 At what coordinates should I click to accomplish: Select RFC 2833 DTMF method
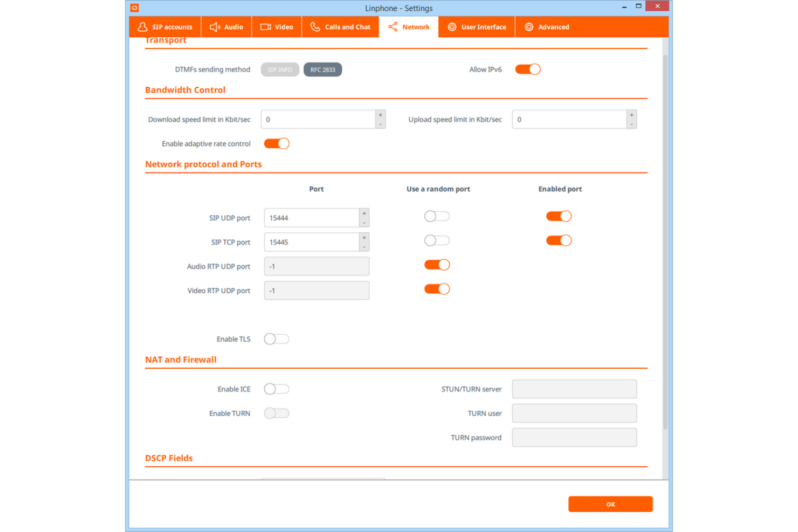click(322, 70)
